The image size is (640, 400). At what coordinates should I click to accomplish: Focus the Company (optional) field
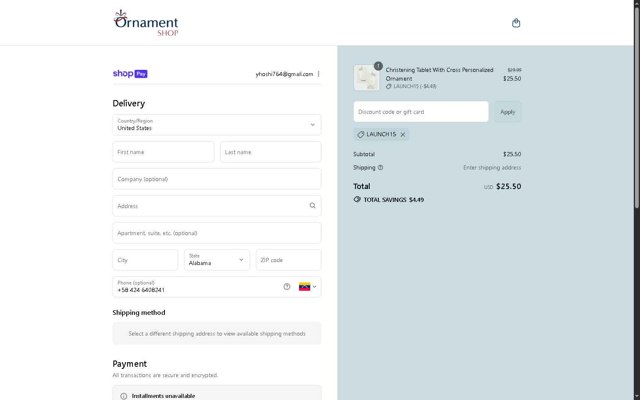217,179
